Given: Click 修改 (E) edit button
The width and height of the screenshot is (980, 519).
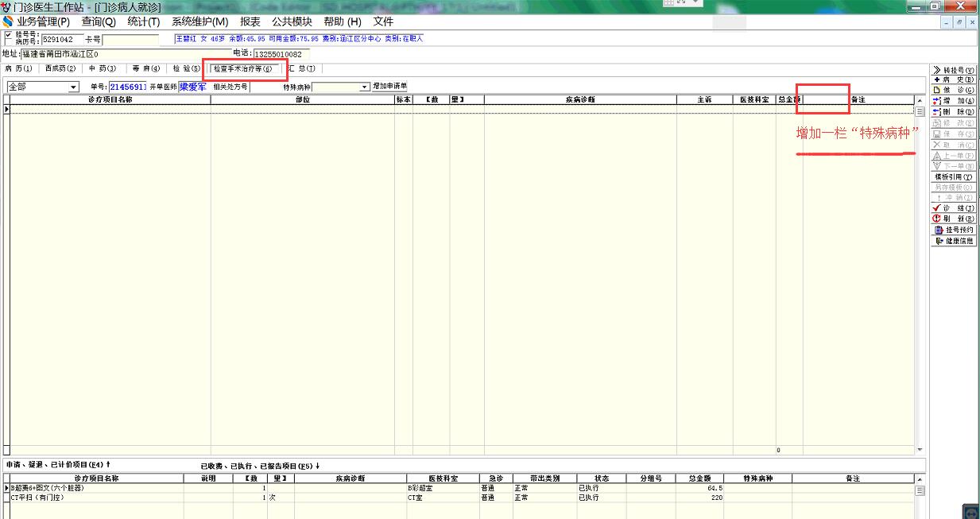Looking at the screenshot, I should pyautogui.click(x=953, y=123).
